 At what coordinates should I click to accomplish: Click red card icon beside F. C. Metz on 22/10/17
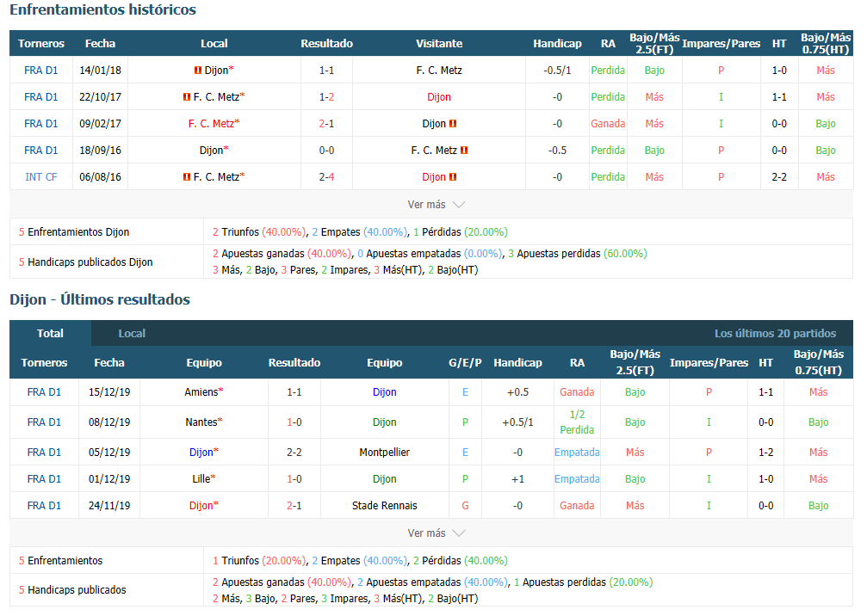click(x=187, y=96)
